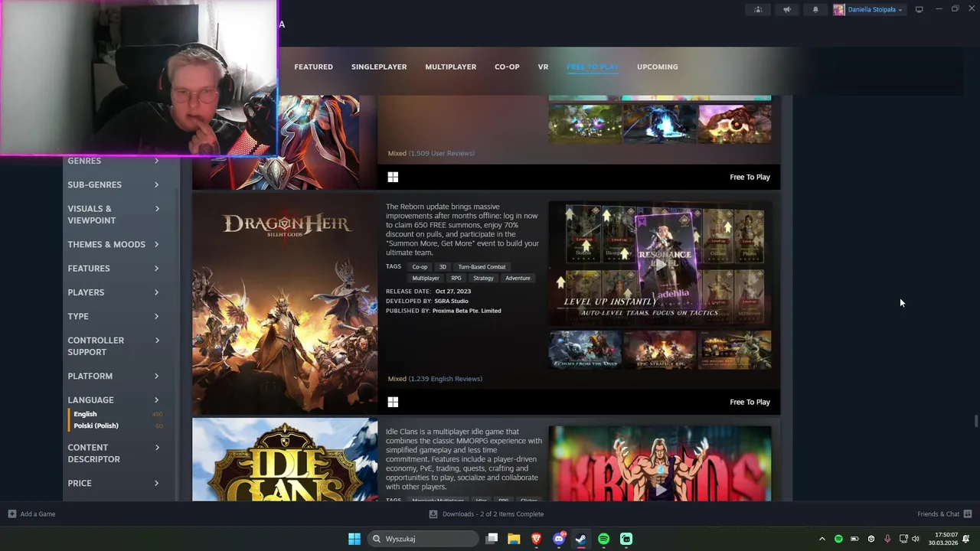Open the announcements megaphone icon

[x=786, y=9]
